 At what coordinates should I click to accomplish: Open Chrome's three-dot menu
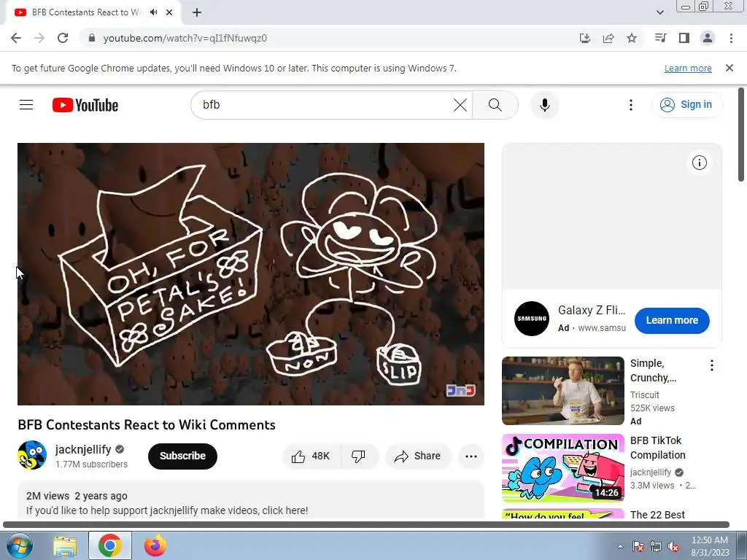[x=731, y=38]
